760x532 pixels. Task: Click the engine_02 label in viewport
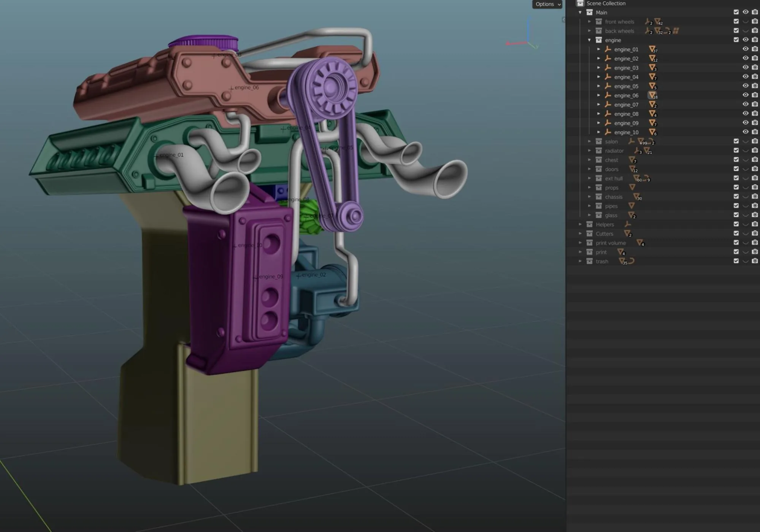(314, 275)
